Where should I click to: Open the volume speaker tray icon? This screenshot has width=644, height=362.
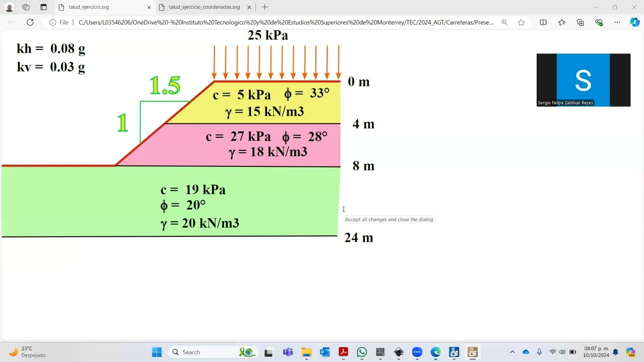[562, 352]
